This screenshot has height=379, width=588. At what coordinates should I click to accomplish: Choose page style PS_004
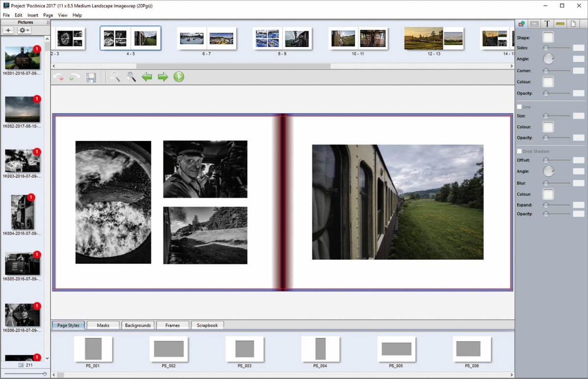pos(320,349)
